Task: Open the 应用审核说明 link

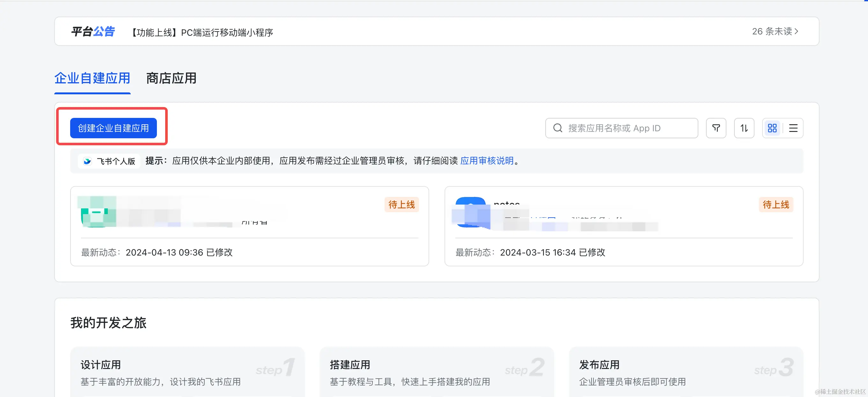Action: [487, 161]
